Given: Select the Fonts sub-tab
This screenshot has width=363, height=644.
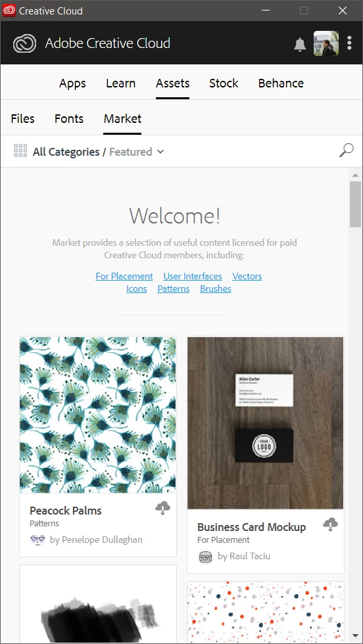Looking at the screenshot, I should [x=69, y=119].
